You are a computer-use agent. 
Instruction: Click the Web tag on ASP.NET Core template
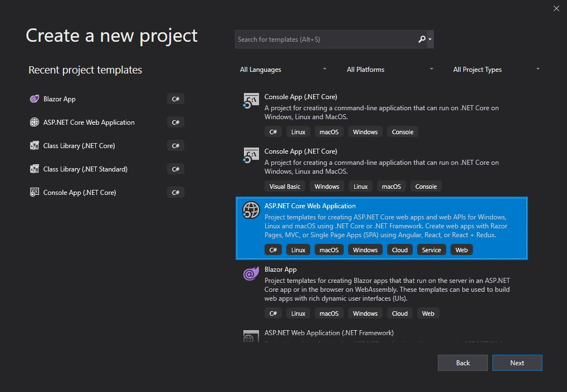[461, 250]
